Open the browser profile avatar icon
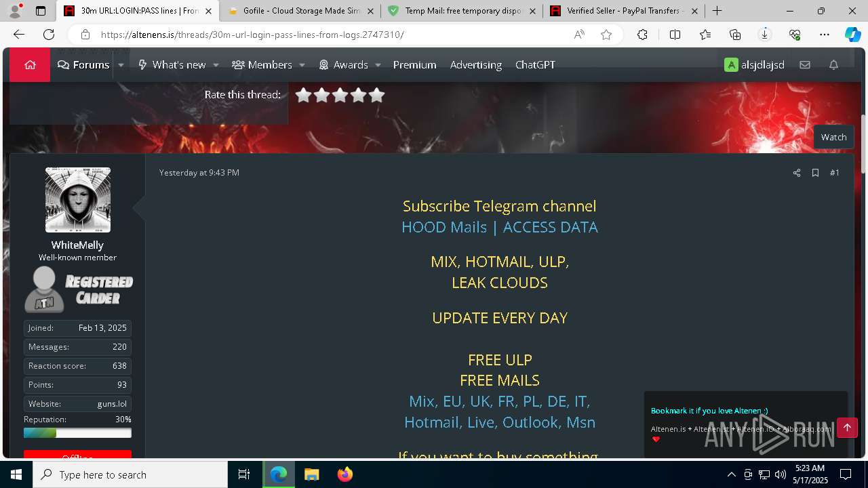Image resolution: width=868 pixels, height=488 pixels. tap(16, 11)
